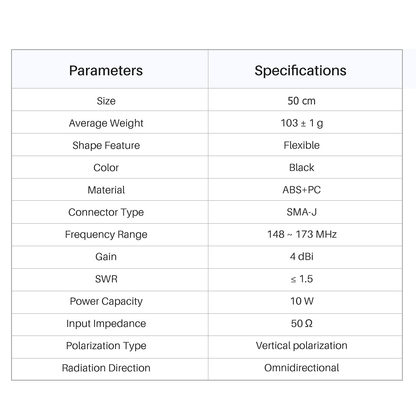Click the 10 W power capacity value
The image size is (416, 416).
click(x=302, y=301)
